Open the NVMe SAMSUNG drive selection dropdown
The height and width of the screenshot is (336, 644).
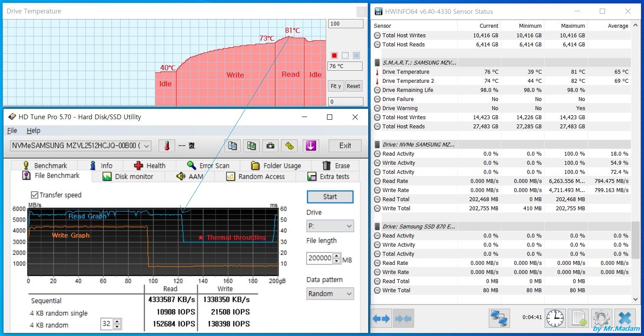81,146
